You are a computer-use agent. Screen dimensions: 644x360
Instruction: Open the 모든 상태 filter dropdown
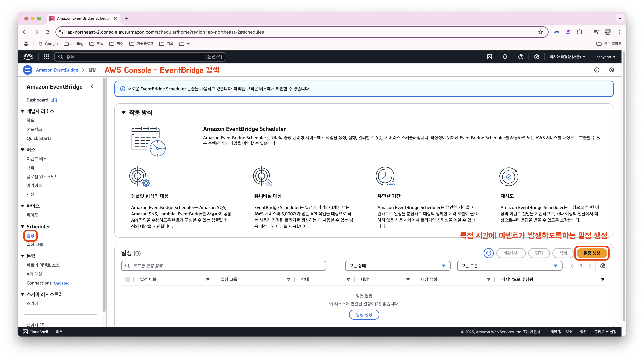[397, 266]
